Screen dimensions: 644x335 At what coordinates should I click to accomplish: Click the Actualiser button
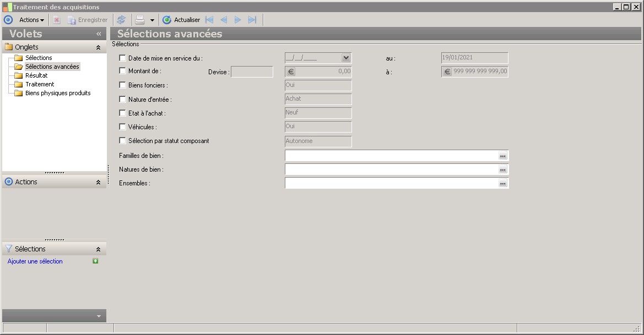(x=181, y=20)
